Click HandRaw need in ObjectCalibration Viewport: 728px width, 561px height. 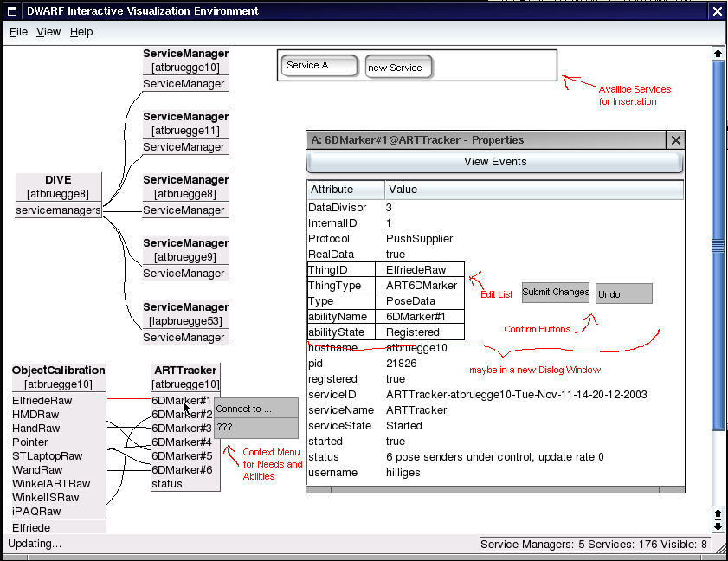click(59, 429)
